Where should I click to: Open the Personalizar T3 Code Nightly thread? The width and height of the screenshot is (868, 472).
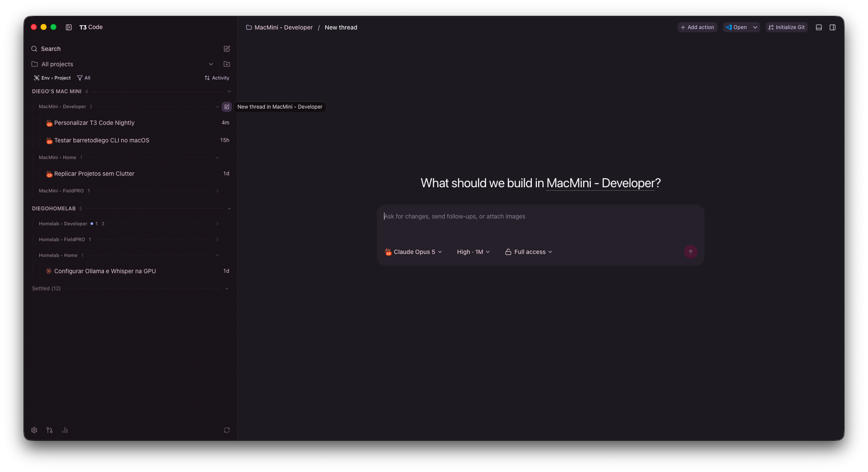point(137,123)
